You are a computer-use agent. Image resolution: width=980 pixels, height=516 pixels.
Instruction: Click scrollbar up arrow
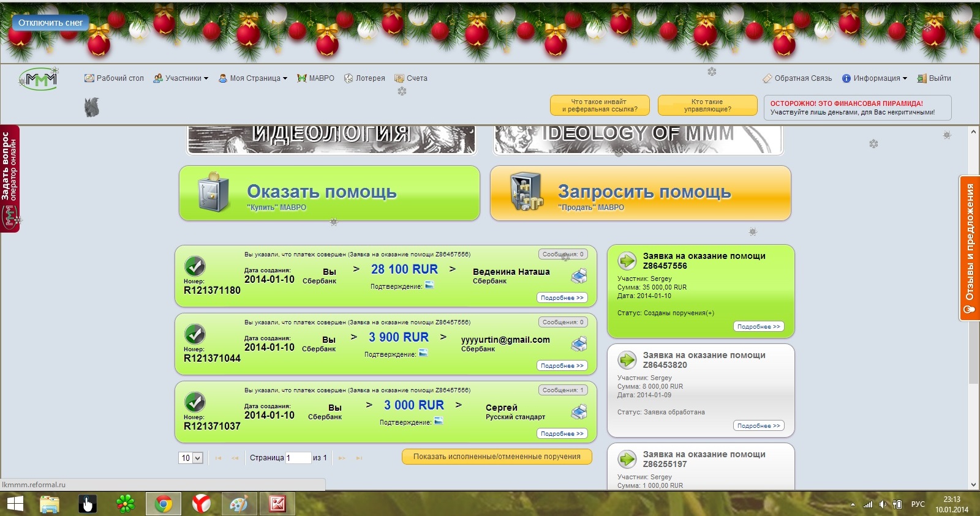[973, 132]
